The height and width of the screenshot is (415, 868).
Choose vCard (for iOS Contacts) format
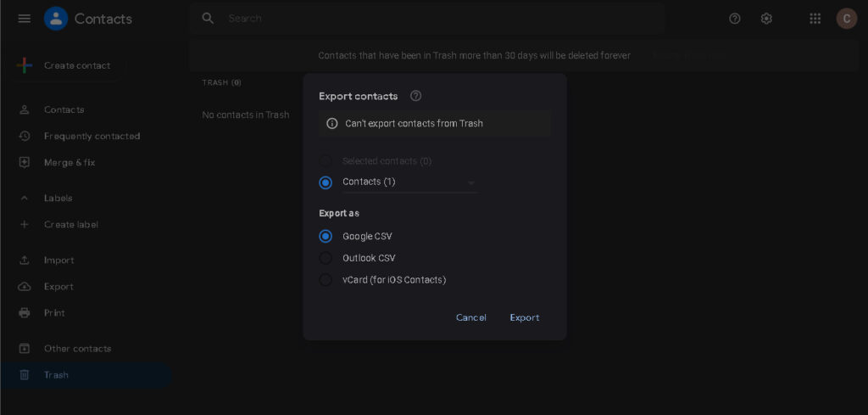pyautogui.click(x=325, y=280)
